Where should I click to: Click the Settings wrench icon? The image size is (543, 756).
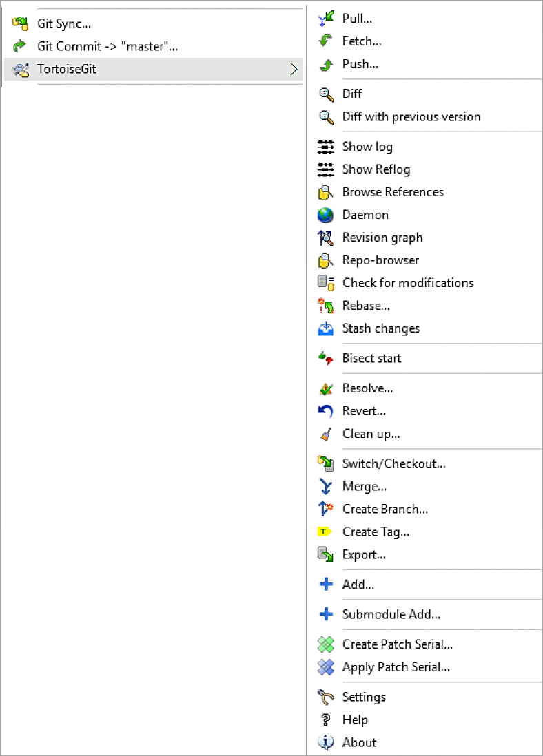point(326,697)
